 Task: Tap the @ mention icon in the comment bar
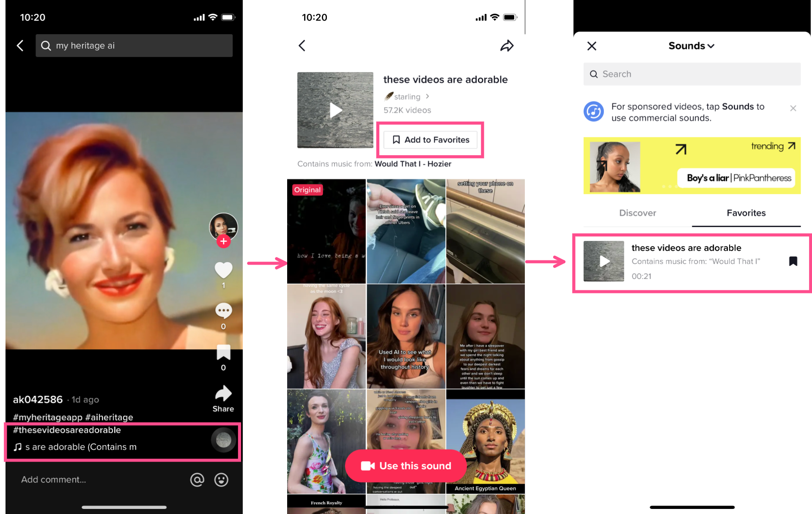coord(197,479)
